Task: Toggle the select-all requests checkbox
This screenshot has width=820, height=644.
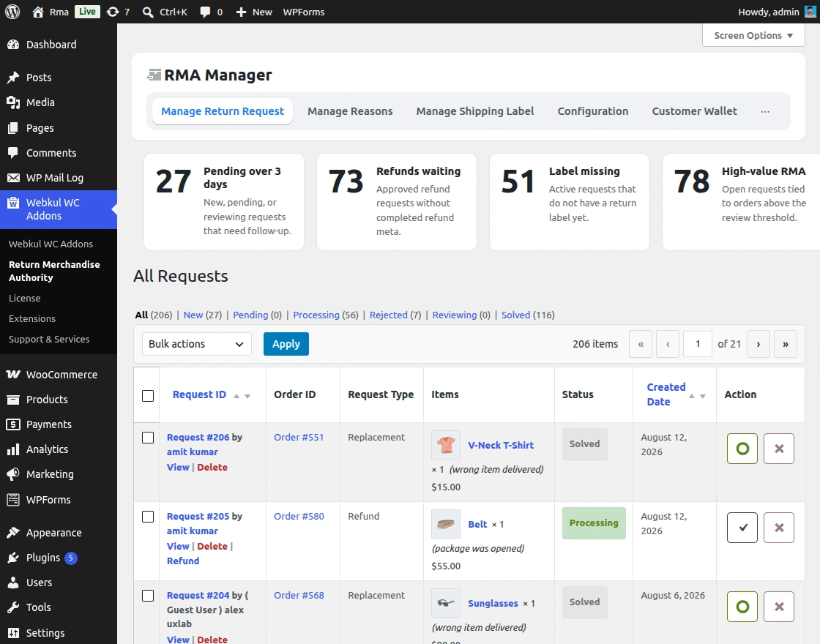Action: tap(148, 396)
